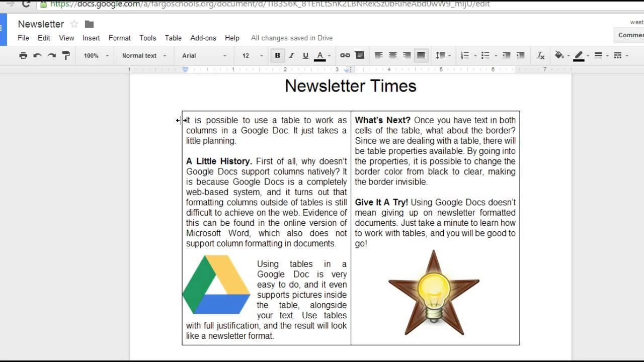
Task: Select the Paint format tool
Action: click(x=66, y=56)
